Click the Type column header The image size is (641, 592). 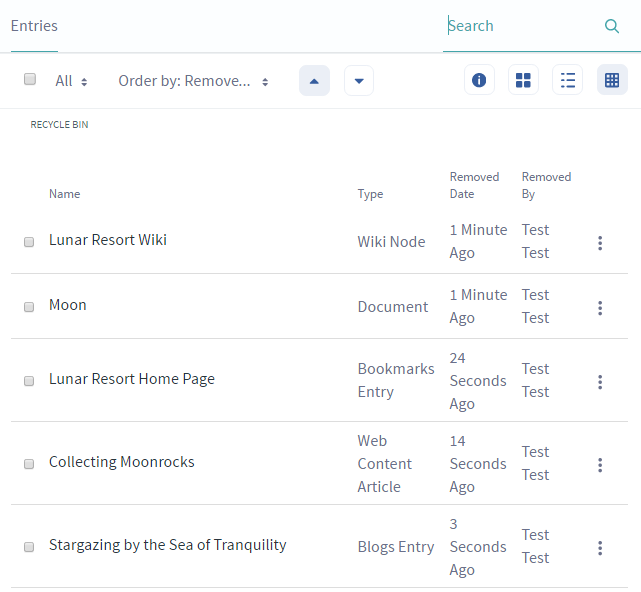(370, 194)
